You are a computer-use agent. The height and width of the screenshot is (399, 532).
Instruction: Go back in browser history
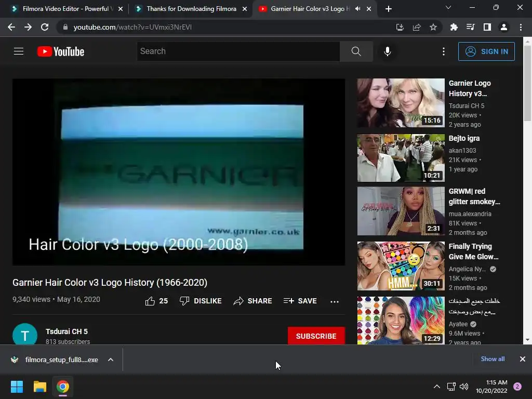tap(11, 27)
